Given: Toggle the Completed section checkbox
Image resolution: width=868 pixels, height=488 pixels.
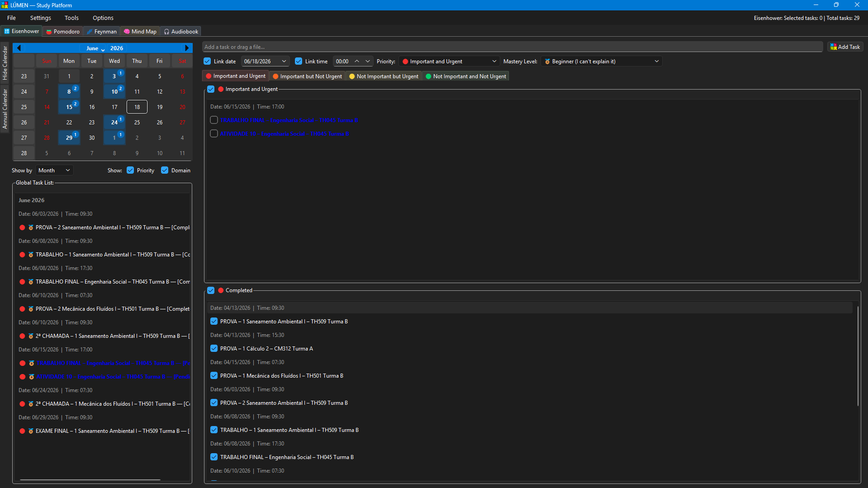Looking at the screenshot, I should (211, 290).
